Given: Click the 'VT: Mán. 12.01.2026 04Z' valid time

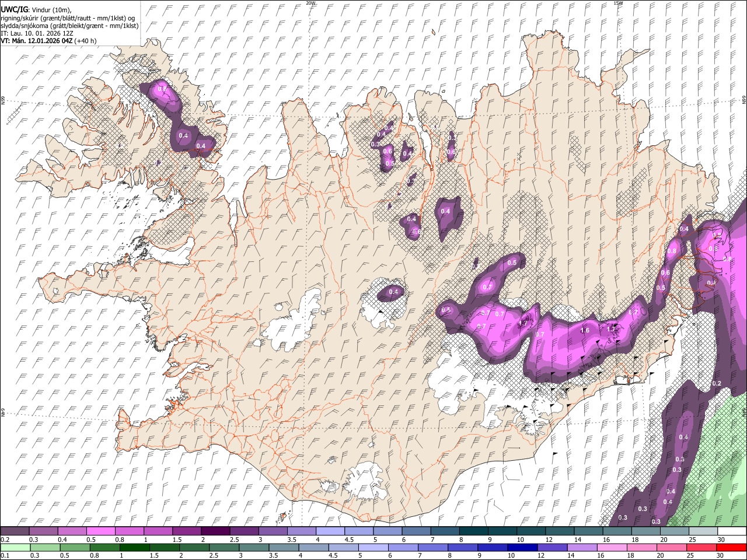Looking at the screenshot, I should tap(37, 41).
